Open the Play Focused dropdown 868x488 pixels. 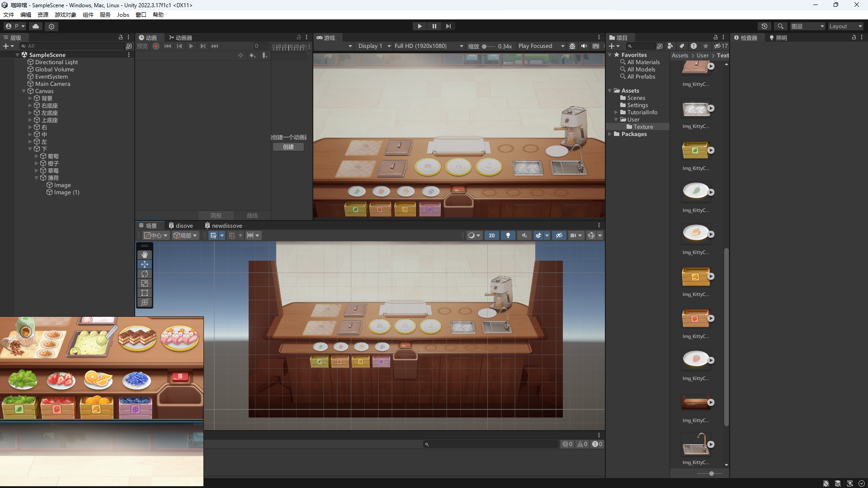[x=541, y=46]
